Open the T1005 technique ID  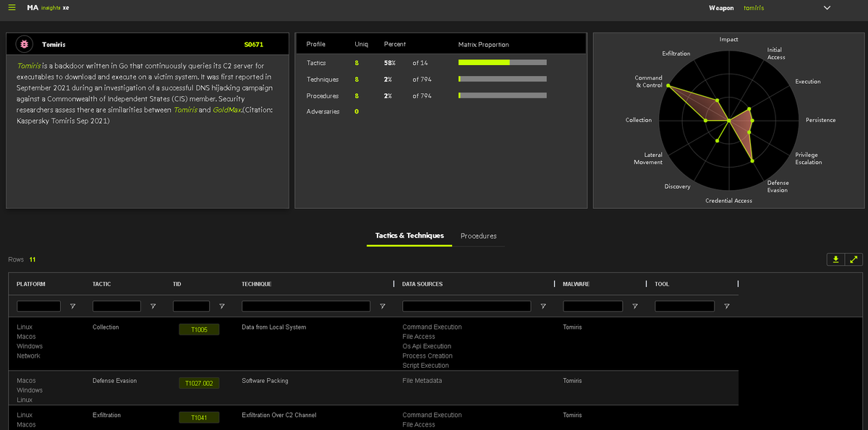click(199, 330)
